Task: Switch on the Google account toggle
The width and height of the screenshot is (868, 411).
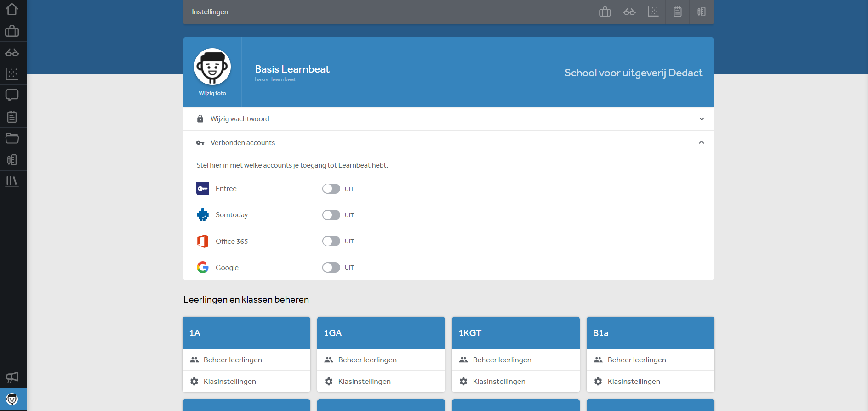Action: pyautogui.click(x=331, y=267)
